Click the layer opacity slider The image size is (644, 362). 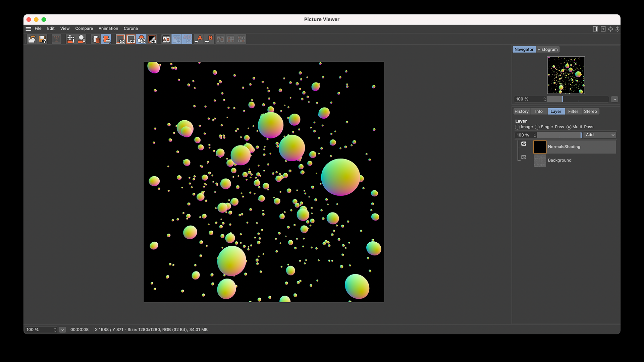559,135
